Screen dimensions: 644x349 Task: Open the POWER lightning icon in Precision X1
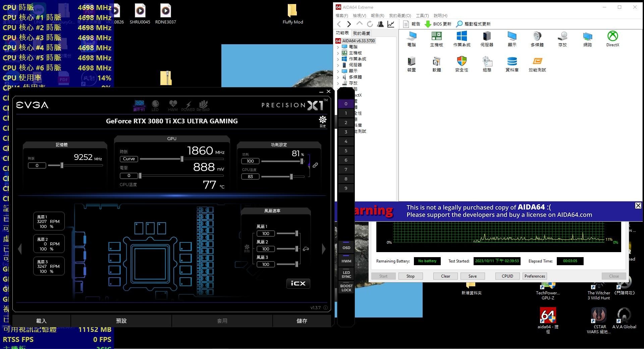pyautogui.click(x=188, y=106)
